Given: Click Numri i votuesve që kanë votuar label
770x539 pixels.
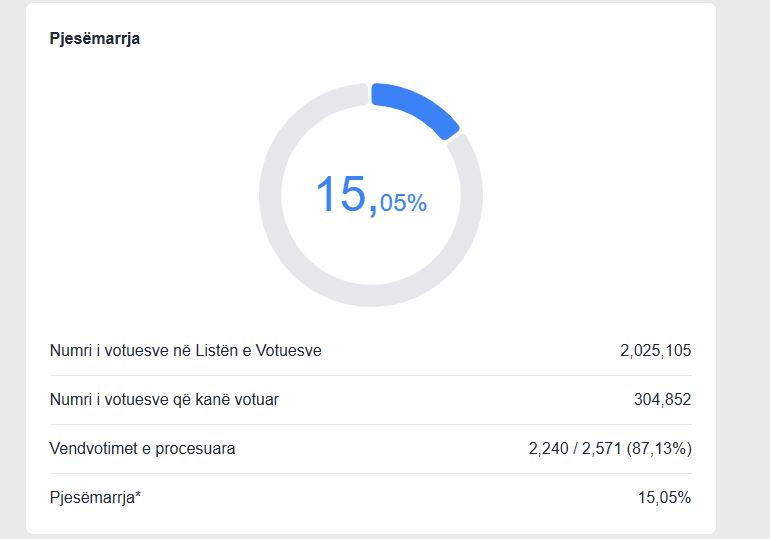Looking at the screenshot, I should coord(164,400).
